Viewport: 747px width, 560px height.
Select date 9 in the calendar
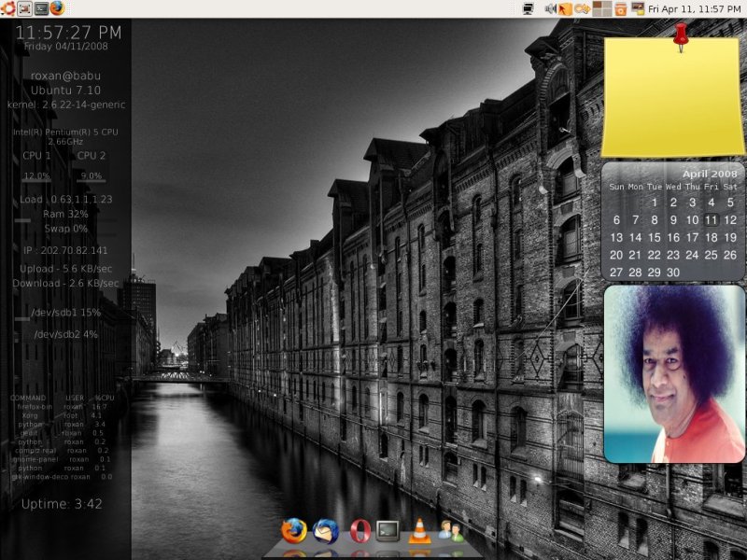point(673,220)
